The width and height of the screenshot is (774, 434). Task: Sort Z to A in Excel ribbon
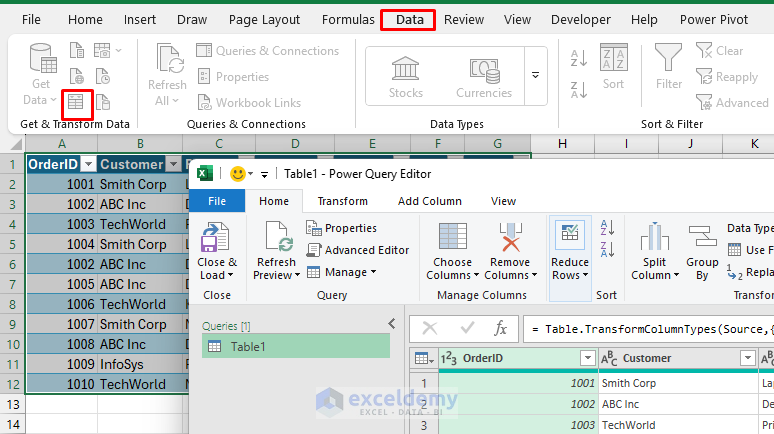pos(579,90)
